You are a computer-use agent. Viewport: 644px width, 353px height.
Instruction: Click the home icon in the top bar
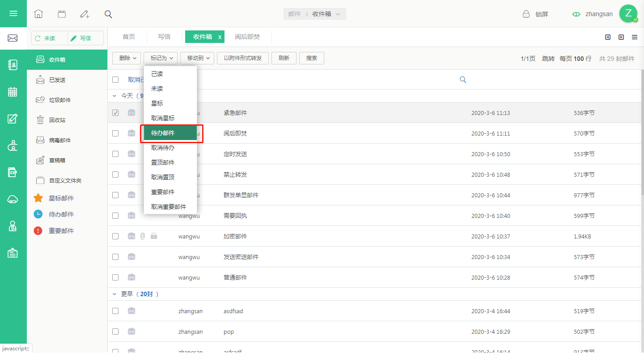(x=38, y=14)
